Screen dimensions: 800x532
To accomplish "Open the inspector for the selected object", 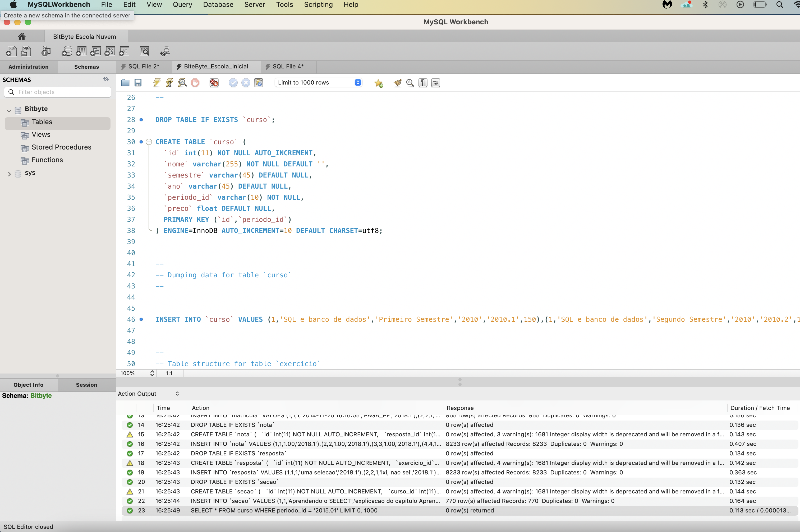I will pos(46,51).
